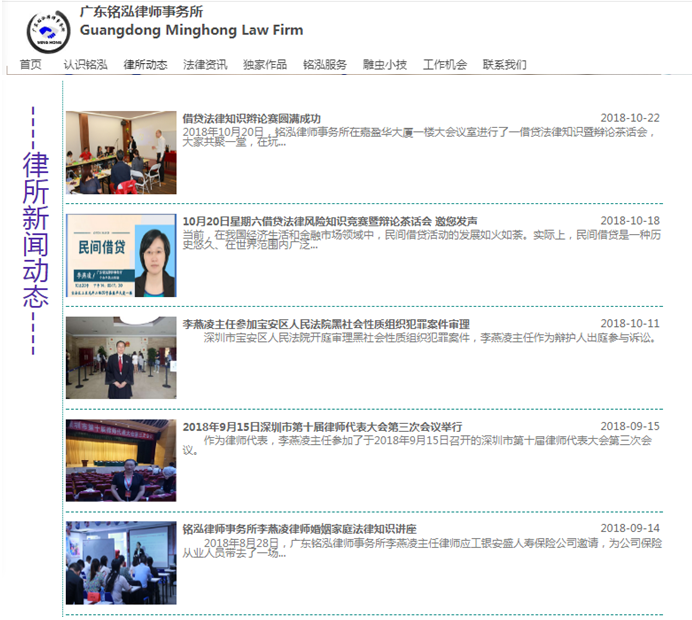Open the 独家作品 menu item
The width and height of the screenshot is (692, 620).
(265, 64)
